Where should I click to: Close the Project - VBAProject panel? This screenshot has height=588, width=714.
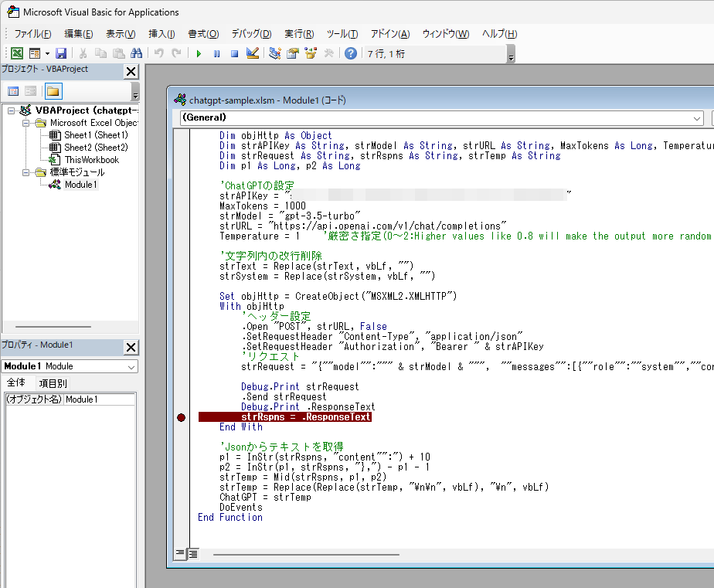click(x=131, y=71)
